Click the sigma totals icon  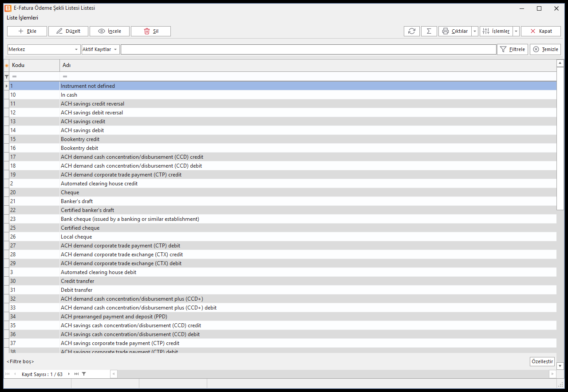[429, 31]
